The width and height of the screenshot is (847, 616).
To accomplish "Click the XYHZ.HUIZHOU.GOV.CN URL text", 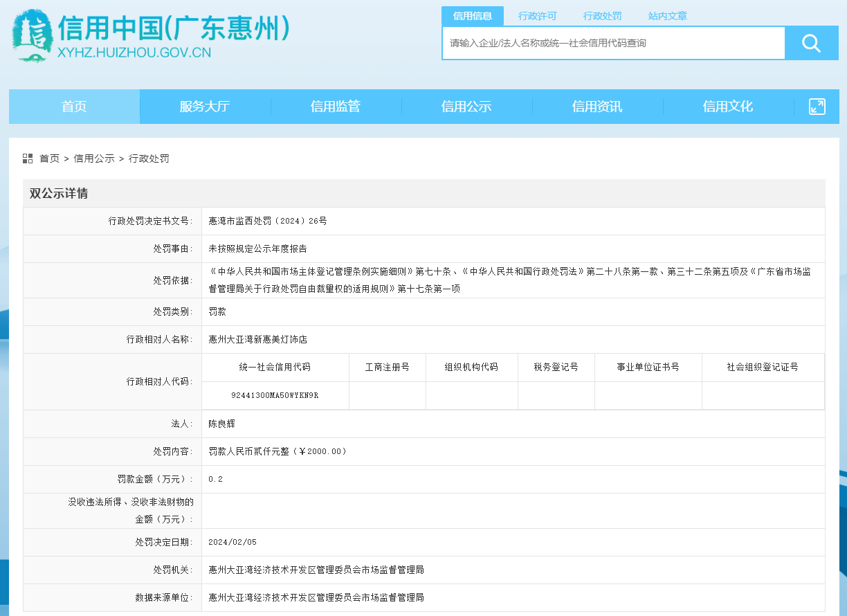I will tap(134, 52).
